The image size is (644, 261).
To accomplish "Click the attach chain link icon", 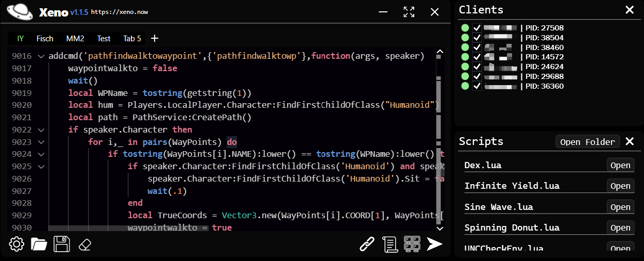I will (x=366, y=244).
